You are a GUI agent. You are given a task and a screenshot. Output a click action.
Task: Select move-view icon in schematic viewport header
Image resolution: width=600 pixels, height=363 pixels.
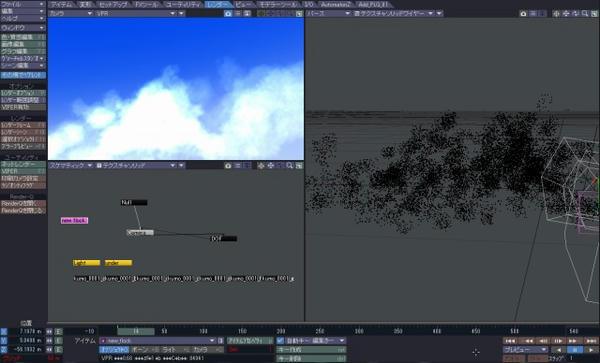point(271,166)
